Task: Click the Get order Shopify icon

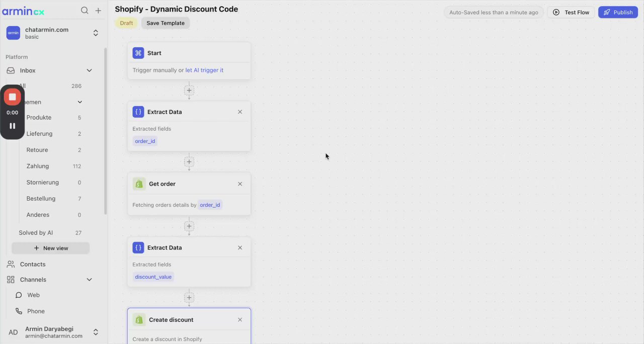Action: coord(139,184)
